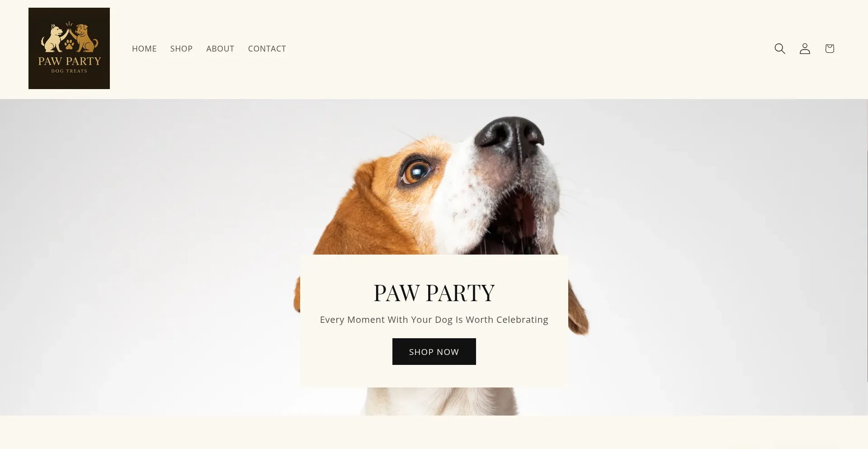Open the SHOP menu item
868x449 pixels.
click(x=181, y=48)
